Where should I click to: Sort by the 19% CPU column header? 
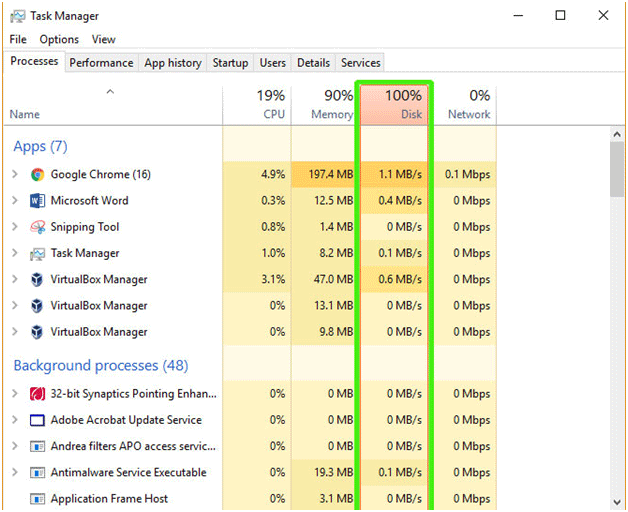click(x=257, y=105)
